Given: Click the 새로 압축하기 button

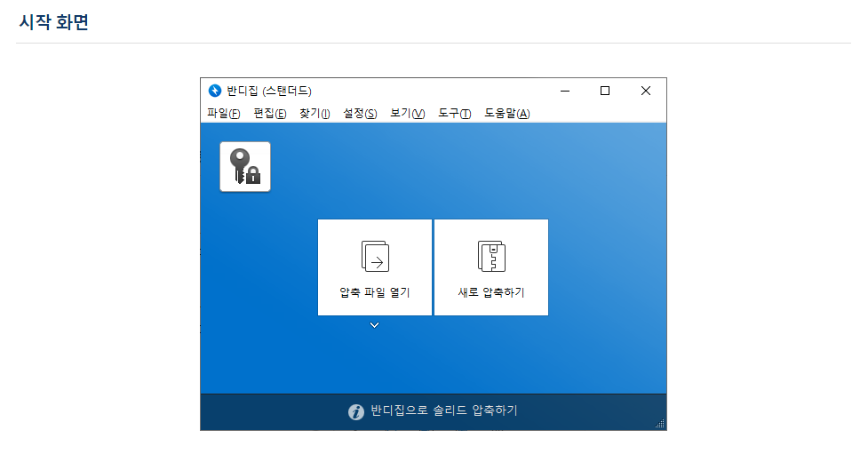Looking at the screenshot, I should (x=491, y=267).
